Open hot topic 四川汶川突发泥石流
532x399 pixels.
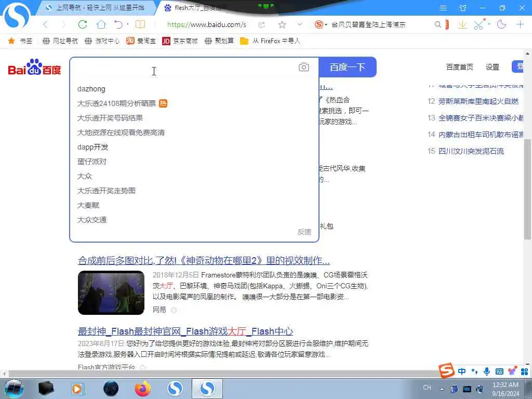(x=471, y=151)
